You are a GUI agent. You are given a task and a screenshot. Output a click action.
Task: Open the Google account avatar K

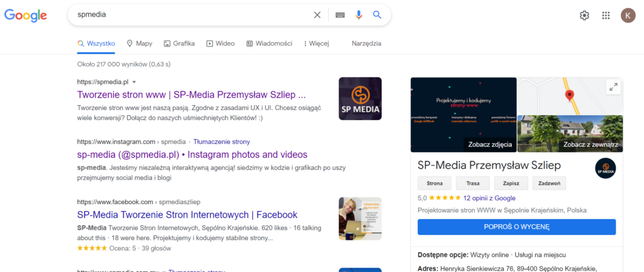(x=628, y=16)
